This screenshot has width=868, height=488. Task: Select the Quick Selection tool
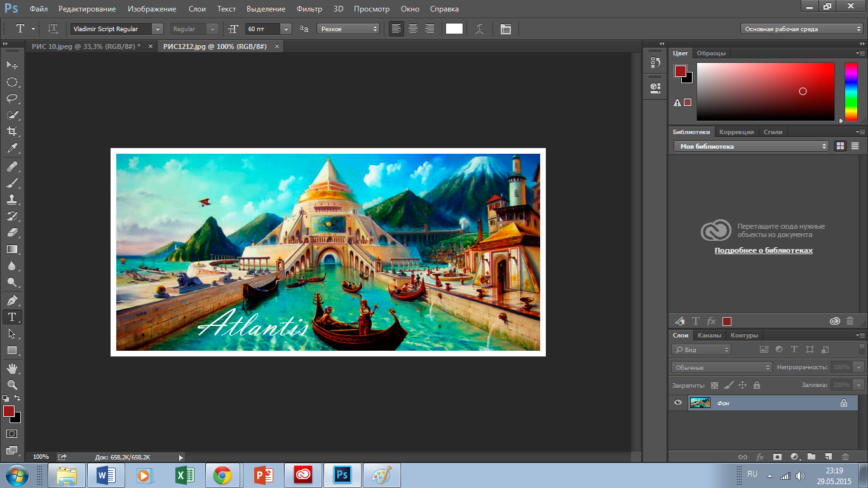coord(12,115)
